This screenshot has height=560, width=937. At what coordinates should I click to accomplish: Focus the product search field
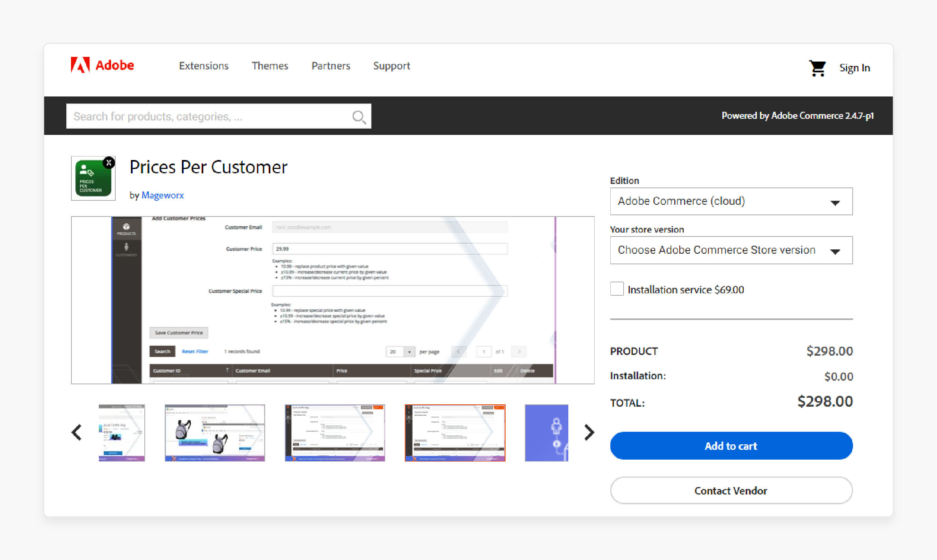(218, 116)
